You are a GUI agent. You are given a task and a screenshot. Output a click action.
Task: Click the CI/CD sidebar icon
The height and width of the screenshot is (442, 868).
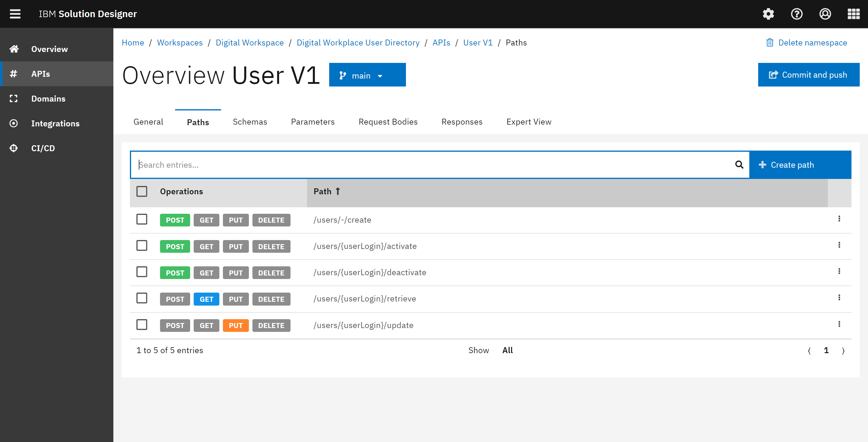(x=14, y=148)
